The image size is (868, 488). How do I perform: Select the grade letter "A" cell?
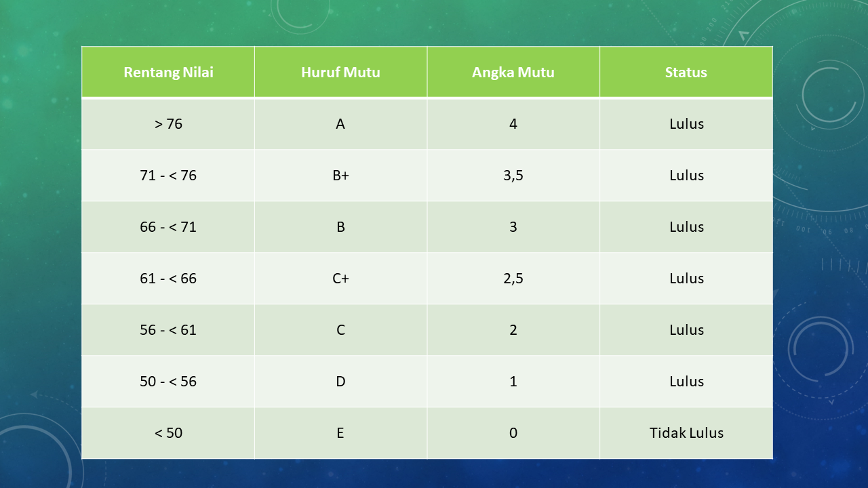tap(340, 124)
